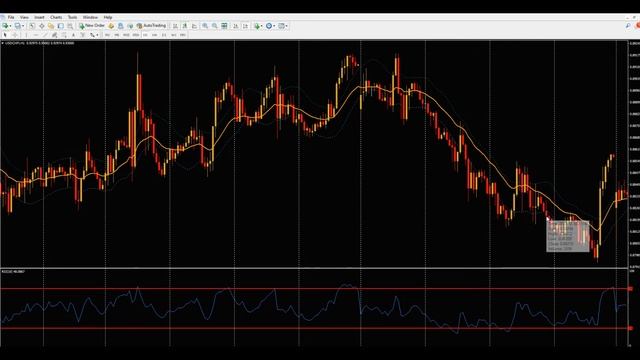Select the equidistant channel tool

(x=54, y=35)
